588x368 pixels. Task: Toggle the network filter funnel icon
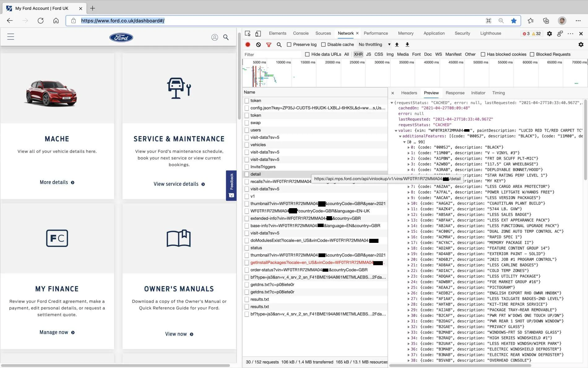click(269, 45)
